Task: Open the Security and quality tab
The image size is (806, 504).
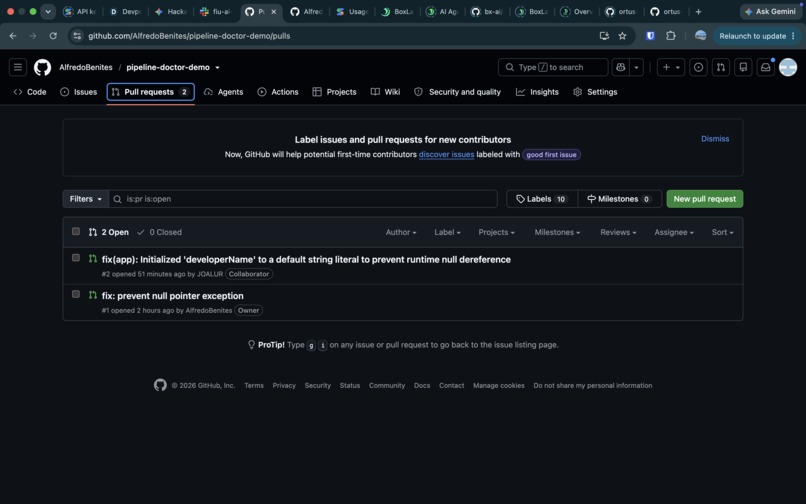Action: 457,92
